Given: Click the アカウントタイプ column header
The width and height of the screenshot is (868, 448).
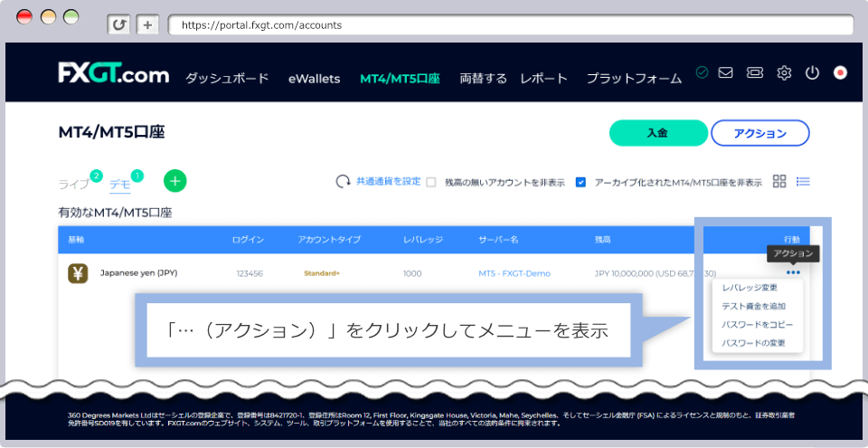Looking at the screenshot, I should pos(329,240).
